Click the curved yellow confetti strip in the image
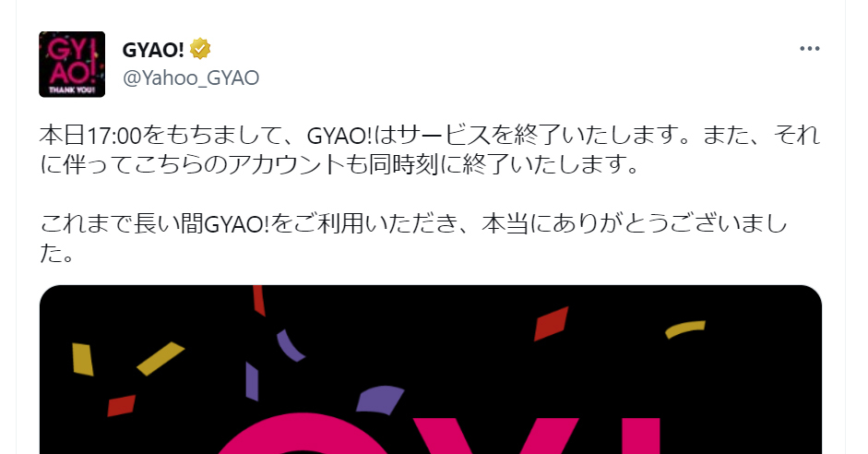The height and width of the screenshot is (454, 868). point(685,329)
